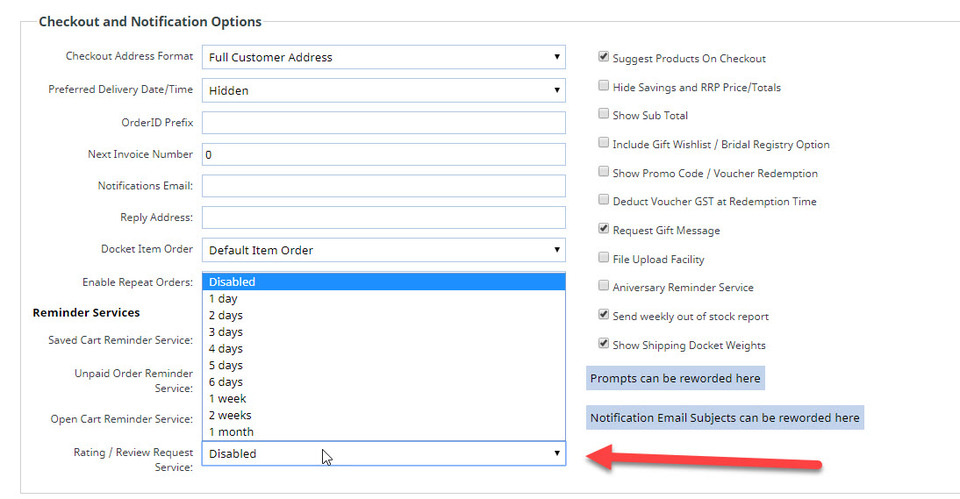
Task: Focus the Notifications Email text field
Action: (x=383, y=186)
